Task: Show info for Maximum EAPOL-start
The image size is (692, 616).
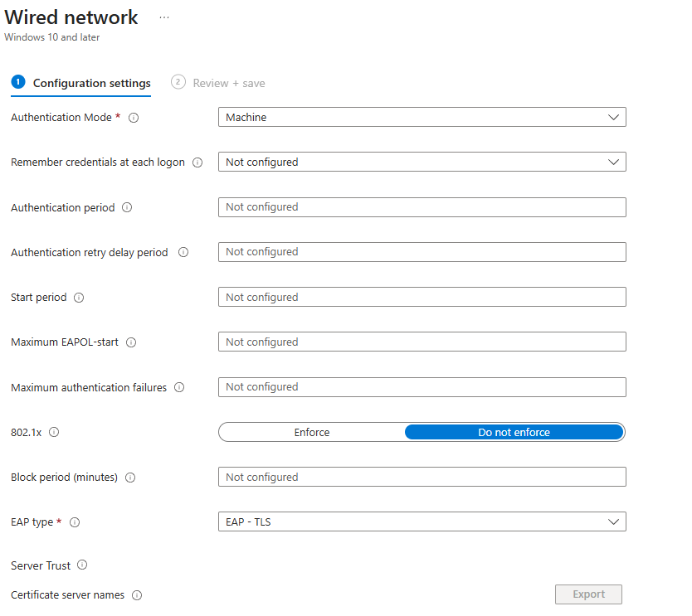Action: 131,342
